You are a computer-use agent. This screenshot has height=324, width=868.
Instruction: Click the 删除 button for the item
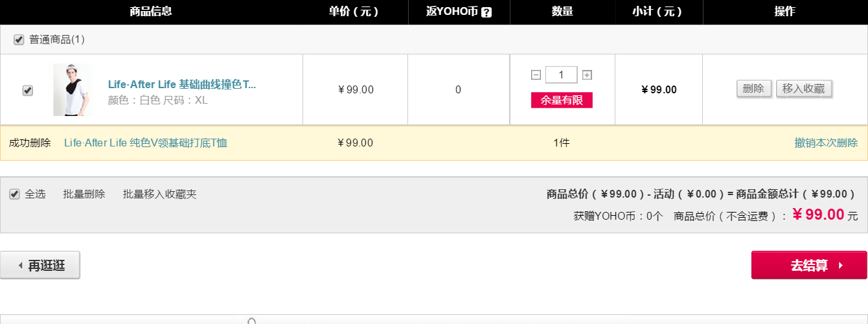754,89
